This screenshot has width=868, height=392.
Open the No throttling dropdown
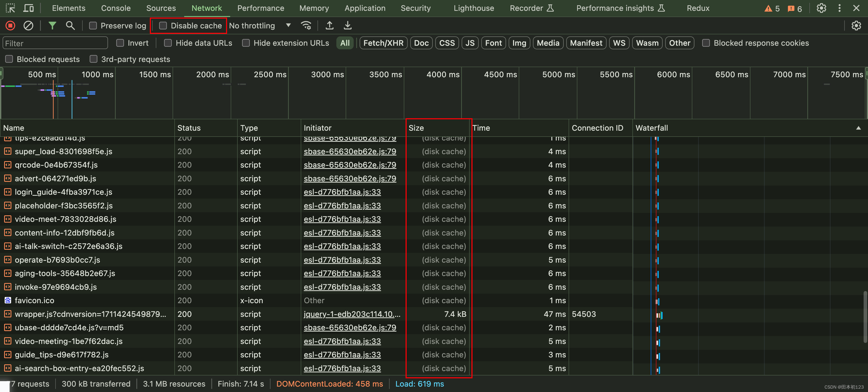[x=260, y=26]
